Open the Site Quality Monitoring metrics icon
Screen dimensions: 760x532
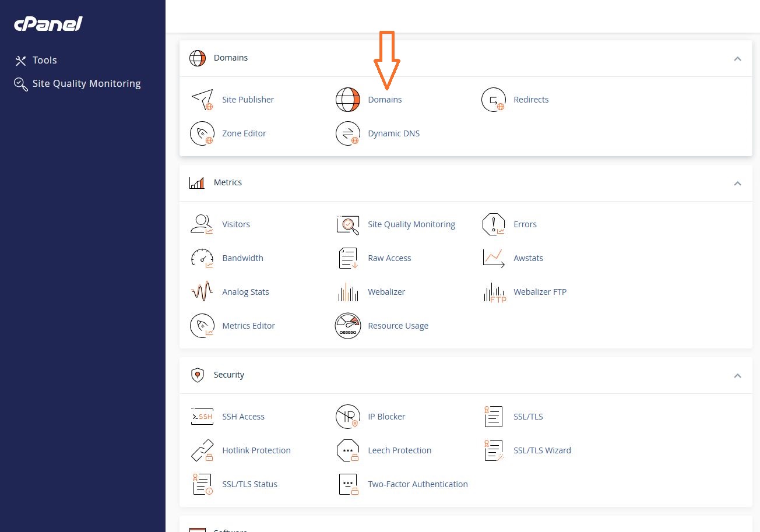[348, 224]
